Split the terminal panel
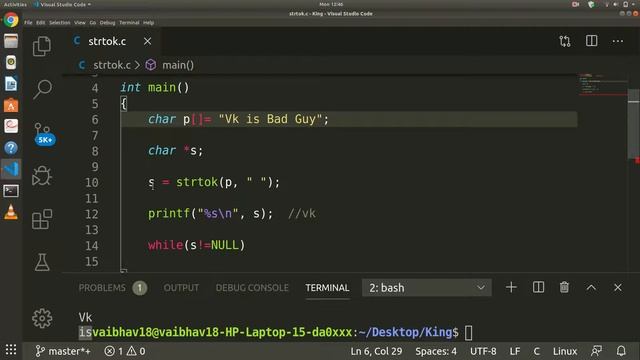This screenshot has width=640, height=360. (x=538, y=287)
